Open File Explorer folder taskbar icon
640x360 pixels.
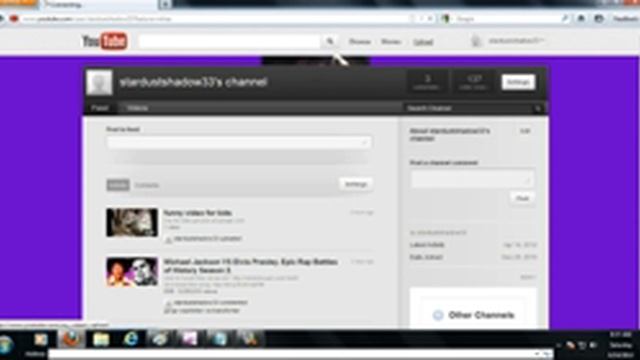(x=101, y=339)
